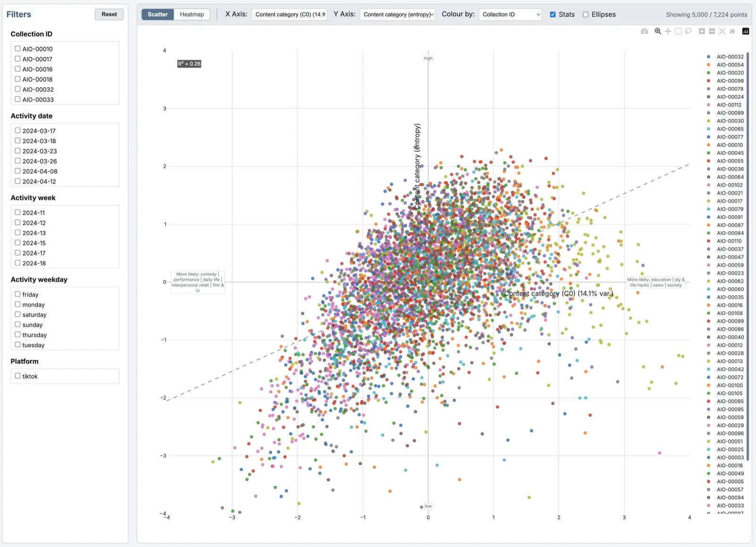The width and height of the screenshot is (756, 547).
Task: Check activity week 2024-18
Action: [17, 263]
